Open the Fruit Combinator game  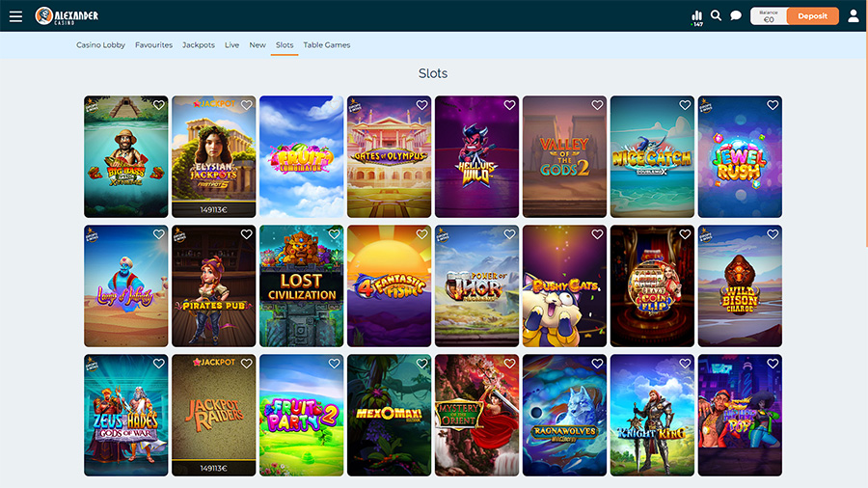[x=301, y=156]
